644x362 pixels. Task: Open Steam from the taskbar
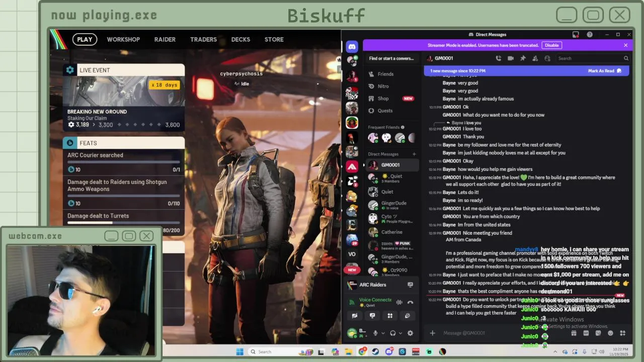pyautogui.click(x=375, y=351)
